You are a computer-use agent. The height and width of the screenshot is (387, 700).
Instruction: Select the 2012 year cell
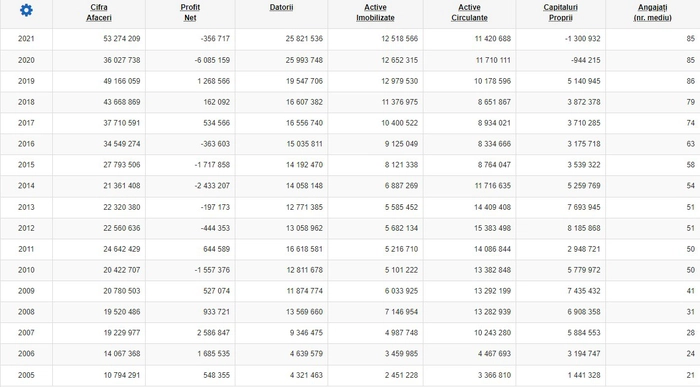click(x=26, y=228)
